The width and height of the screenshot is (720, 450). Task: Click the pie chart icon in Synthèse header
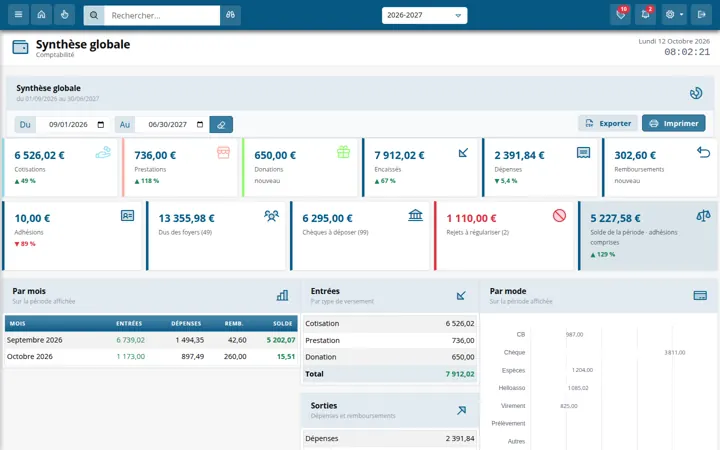(x=696, y=93)
